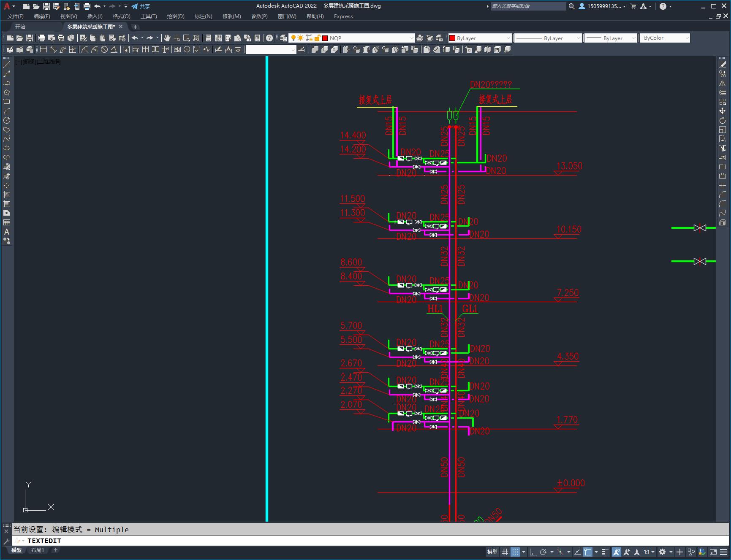The height and width of the screenshot is (560, 731).
Task: Click the Pan hand tool
Action: pyautogui.click(x=167, y=38)
